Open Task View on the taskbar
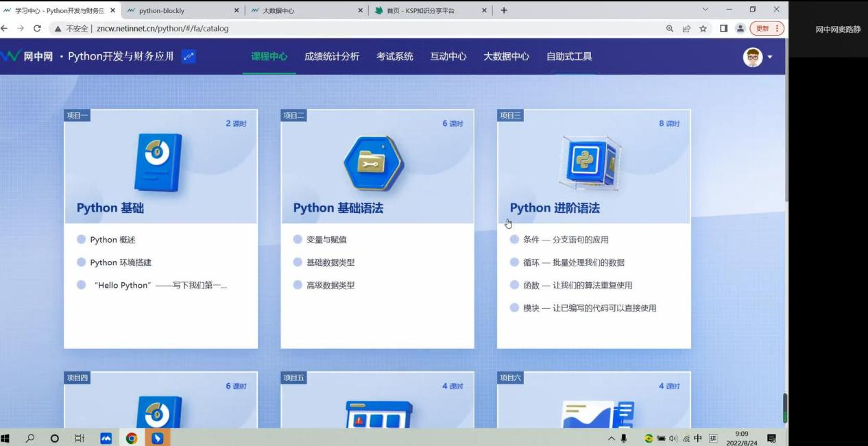Image resolution: width=868 pixels, height=446 pixels. tap(79, 438)
